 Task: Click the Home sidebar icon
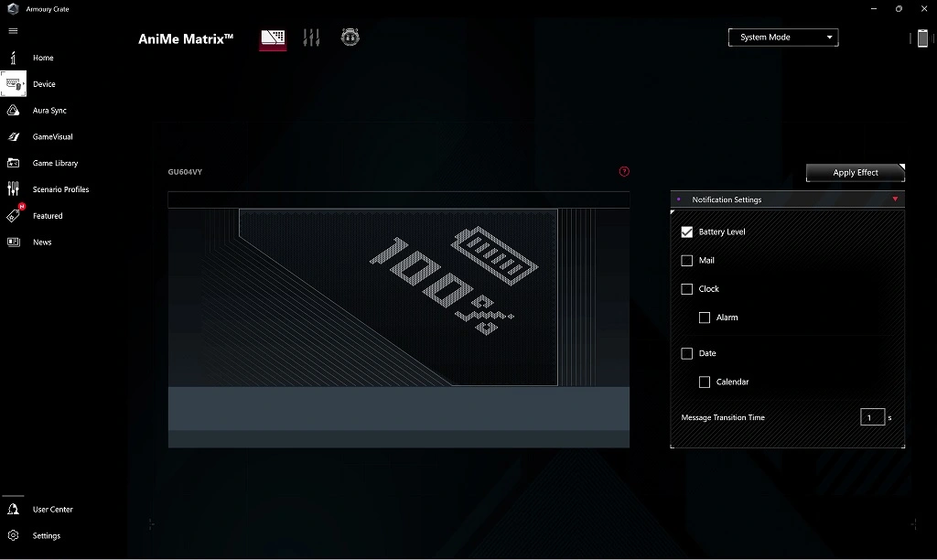point(13,58)
